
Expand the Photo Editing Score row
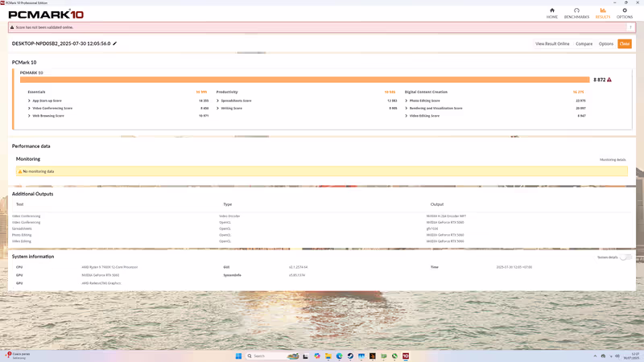click(x=407, y=101)
